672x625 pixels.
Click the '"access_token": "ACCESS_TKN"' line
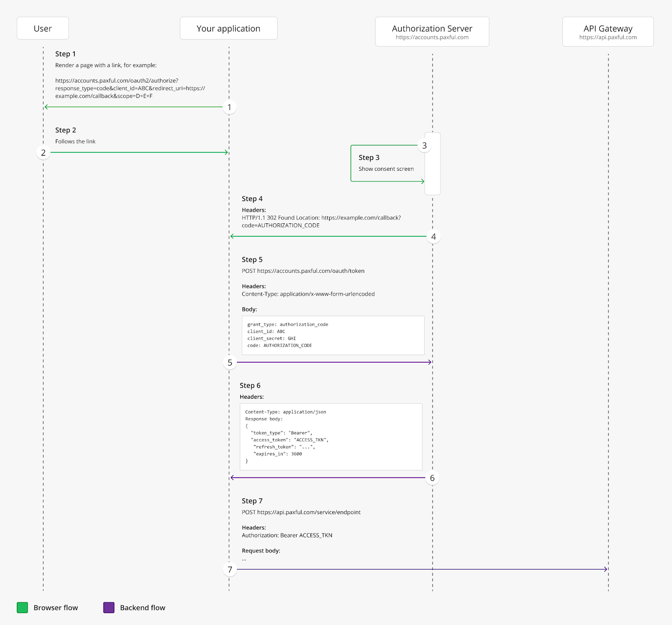(289, 440)
